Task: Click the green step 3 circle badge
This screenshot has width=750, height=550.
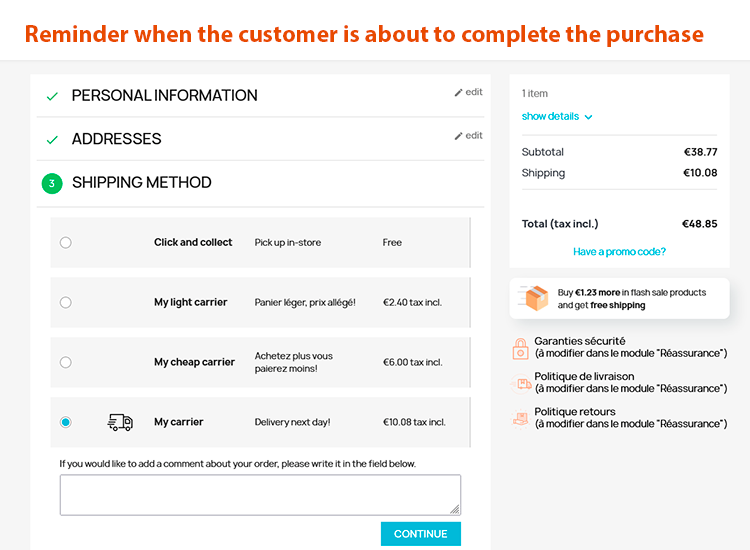Action: click(x=52, y=183)
